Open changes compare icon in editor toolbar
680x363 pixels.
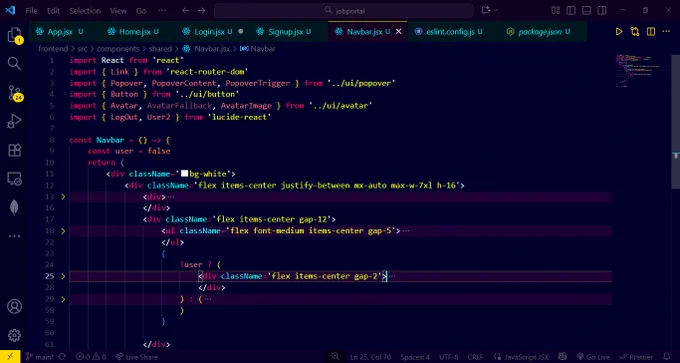click(x=635, y=32)
